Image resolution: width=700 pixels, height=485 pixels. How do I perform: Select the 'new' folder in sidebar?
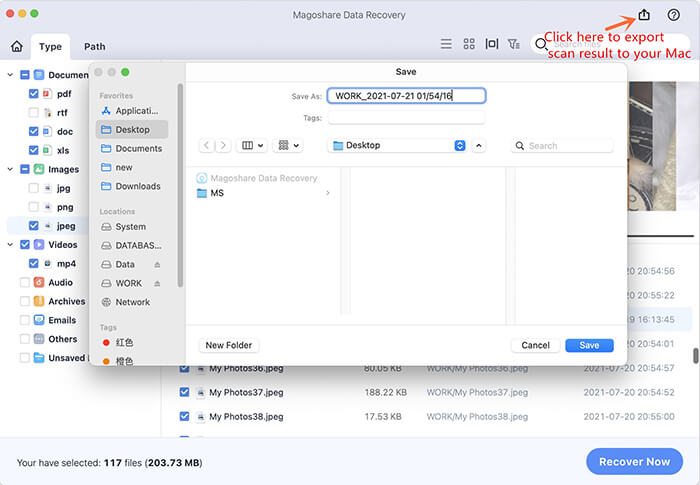coord(132,167)
